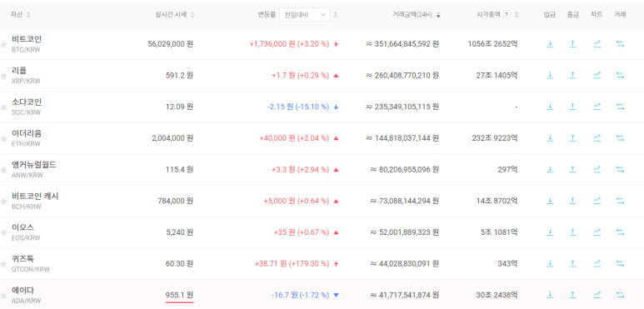Open withdrawal for Ripple XRP/KRW
Image resolution: width=644 pixels, height=309 pixels.
573,75
